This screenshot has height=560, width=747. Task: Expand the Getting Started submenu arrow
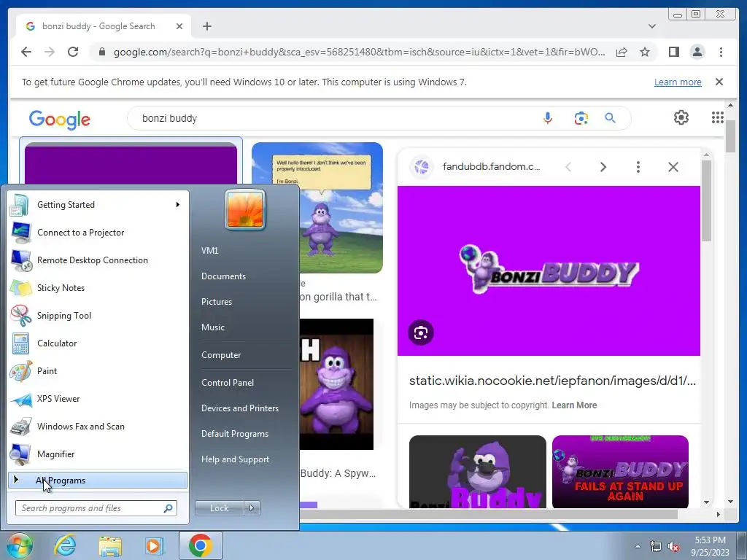pos(178,205)
